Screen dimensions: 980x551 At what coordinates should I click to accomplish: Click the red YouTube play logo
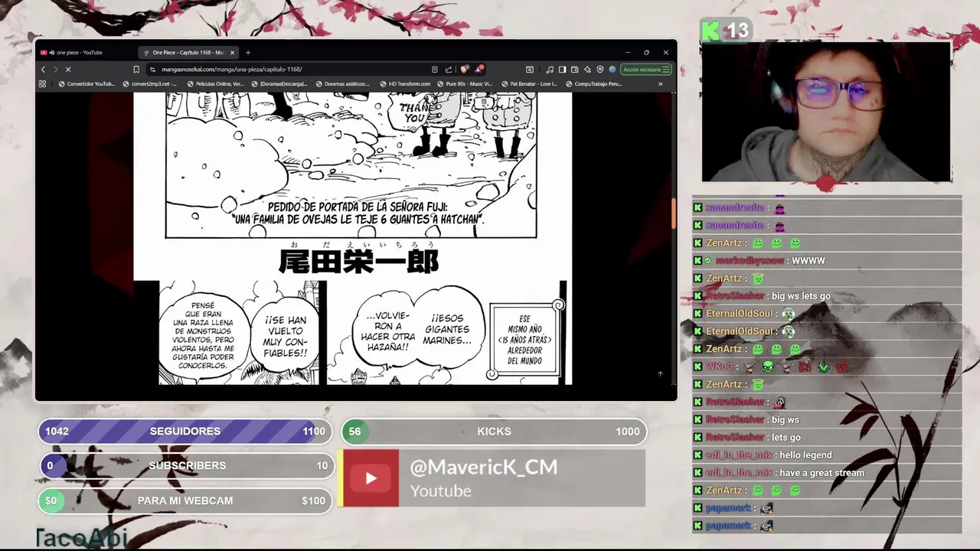pos(371,478)
